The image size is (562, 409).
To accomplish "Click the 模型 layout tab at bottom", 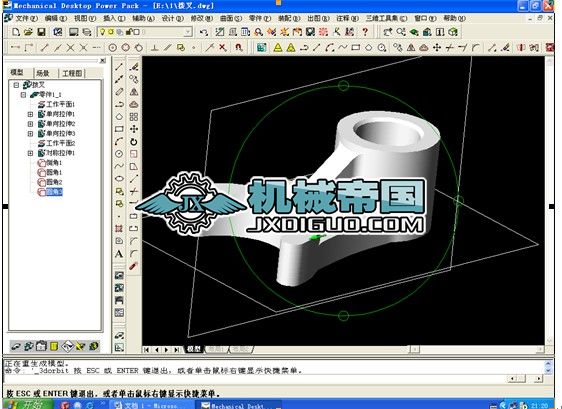I will coord(194,349).
